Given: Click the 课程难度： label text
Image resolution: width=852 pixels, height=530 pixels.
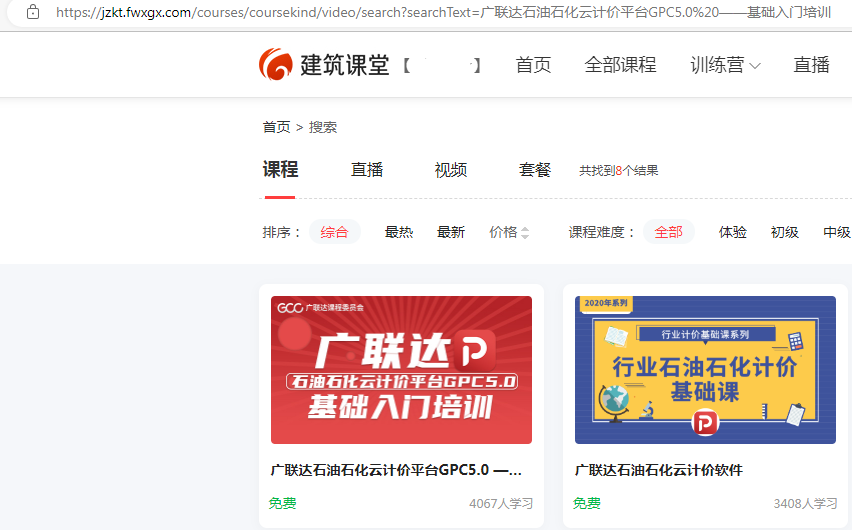Looking at the screenshot, I should (602, 232).
